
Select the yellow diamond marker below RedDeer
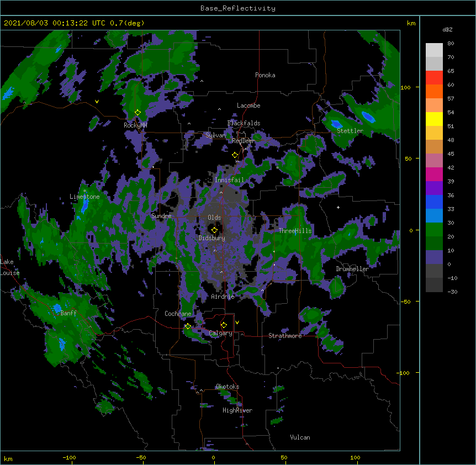pos(235,155)
